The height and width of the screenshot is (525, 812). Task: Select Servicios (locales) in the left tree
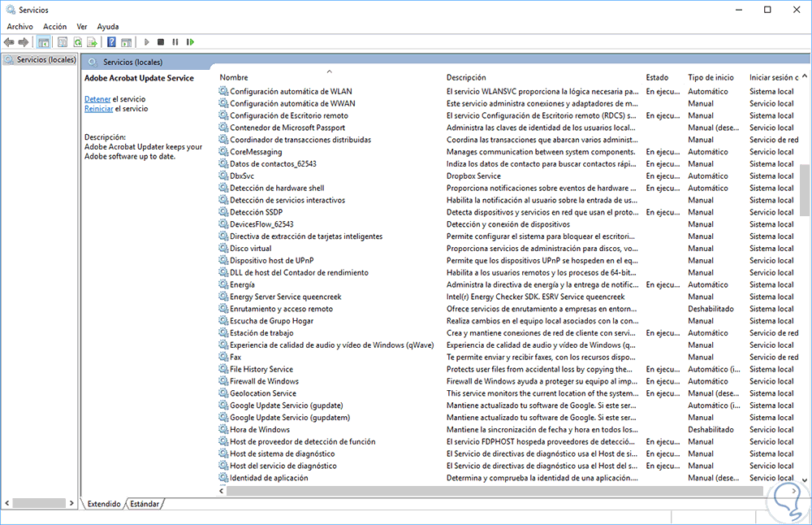click(x=41, y=59)
